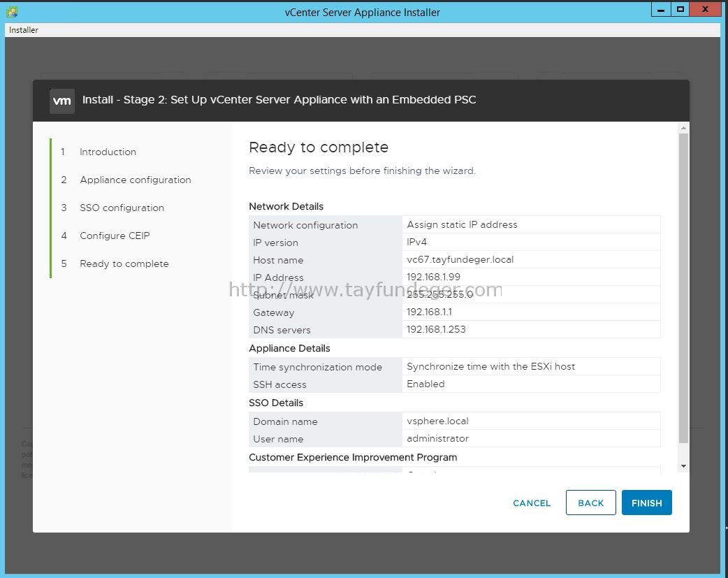Click the scrollbar up arrow
The image size is (728, 578).
click(683, 128)
